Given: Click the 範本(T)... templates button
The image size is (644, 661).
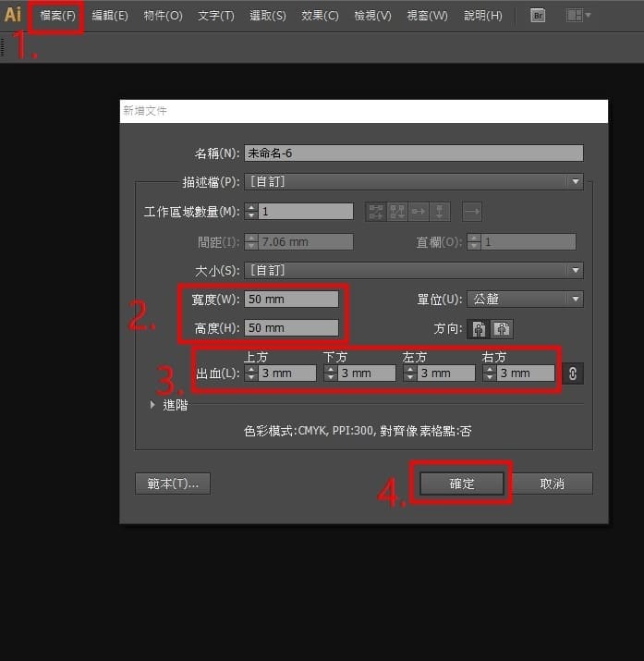Looking at the screenshot, I should click(x=173, y=484).
